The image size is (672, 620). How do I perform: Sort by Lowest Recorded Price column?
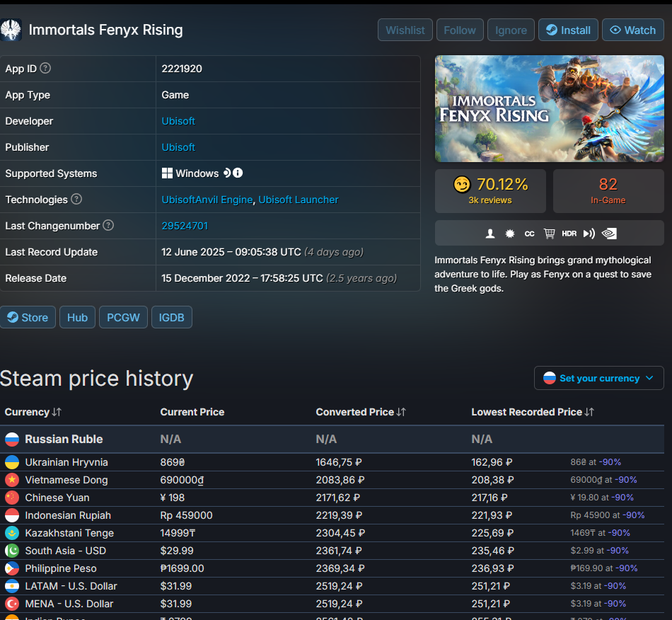(533, 412)
